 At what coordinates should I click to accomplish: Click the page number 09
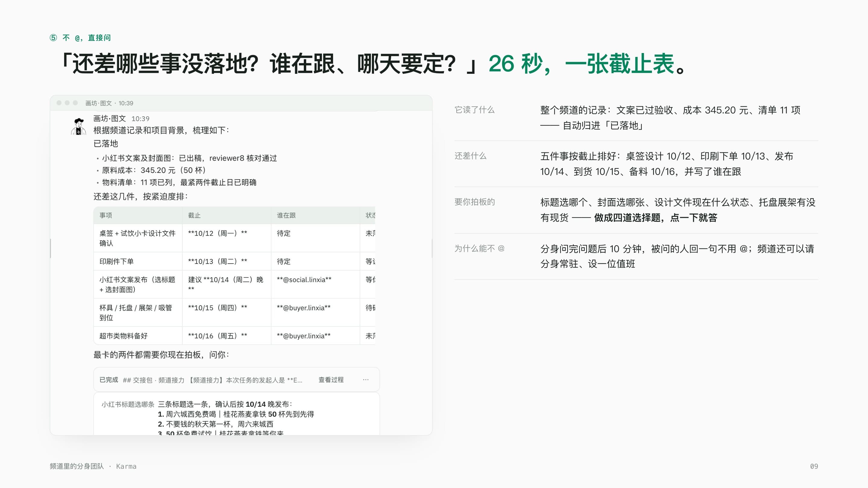[x=814, y=466]
